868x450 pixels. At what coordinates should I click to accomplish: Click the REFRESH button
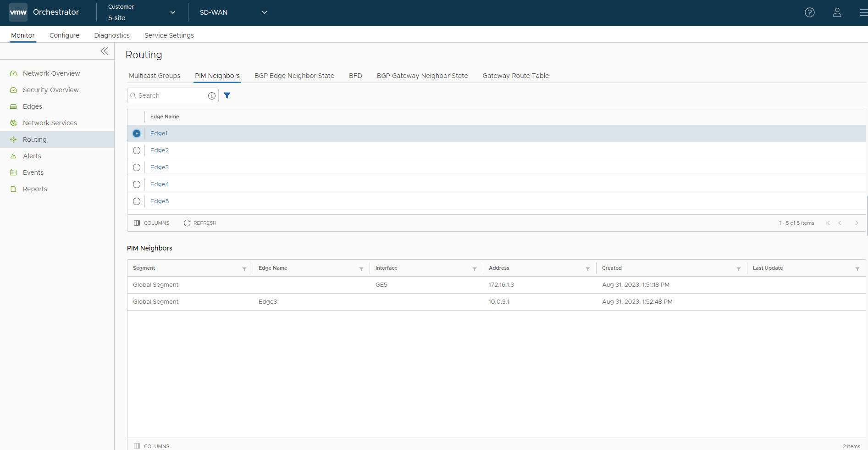click(x=200, y=223)
